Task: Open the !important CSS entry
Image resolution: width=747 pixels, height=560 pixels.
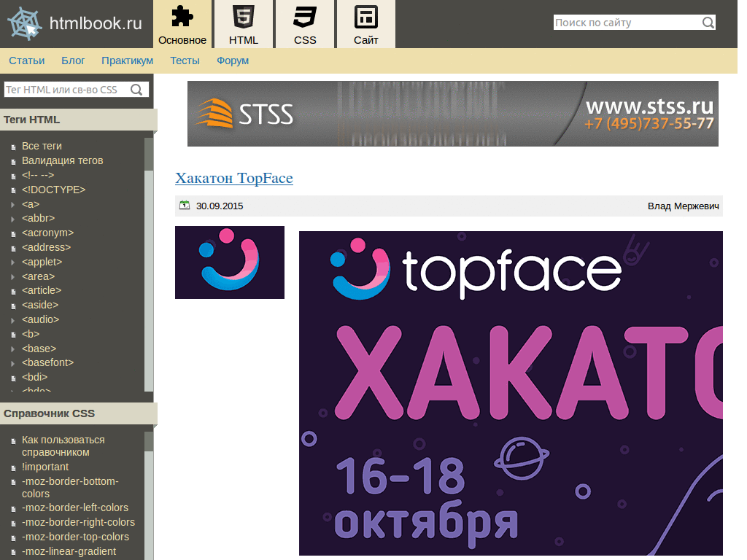Action: pyautogui.click(x=45, y=467)
